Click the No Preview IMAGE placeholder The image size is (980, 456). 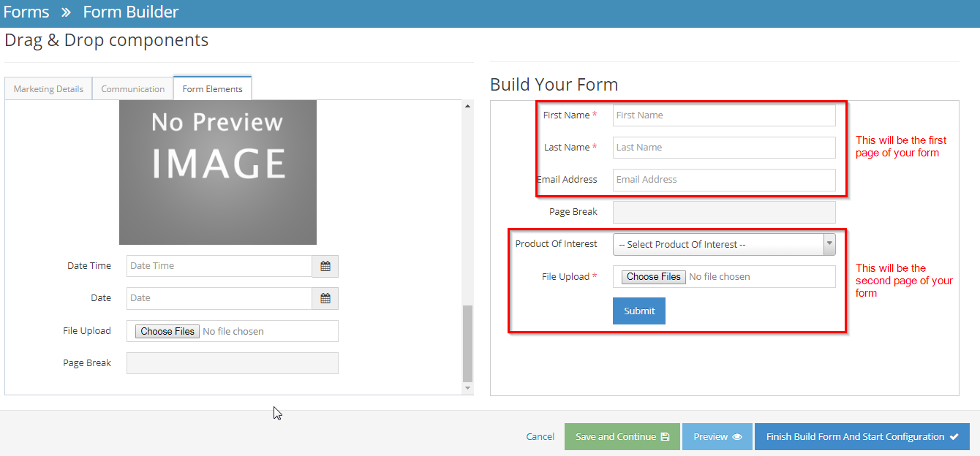[x=217, y=172]
